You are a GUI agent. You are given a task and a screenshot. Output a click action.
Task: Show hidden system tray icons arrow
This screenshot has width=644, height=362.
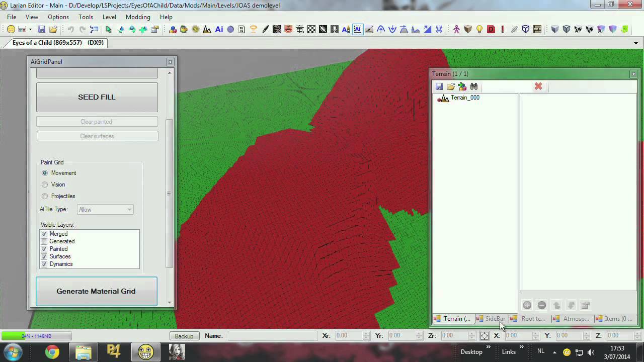[x=555, y=352]
